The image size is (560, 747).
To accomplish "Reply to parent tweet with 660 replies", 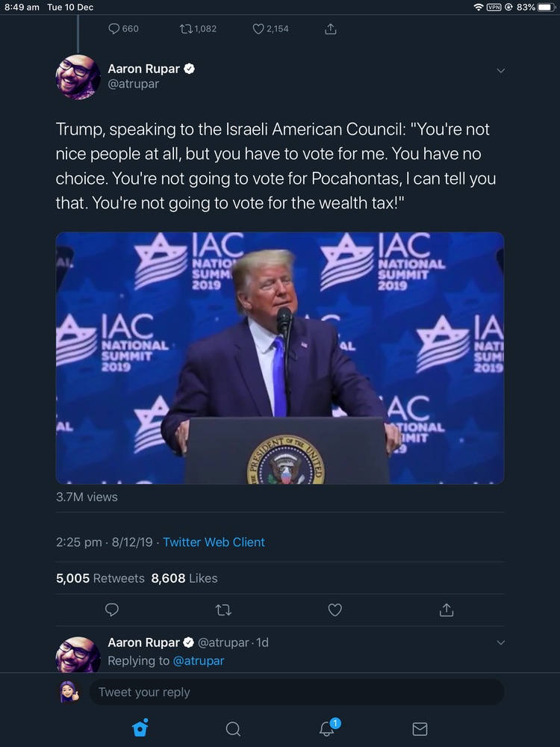I will (123, 29).
